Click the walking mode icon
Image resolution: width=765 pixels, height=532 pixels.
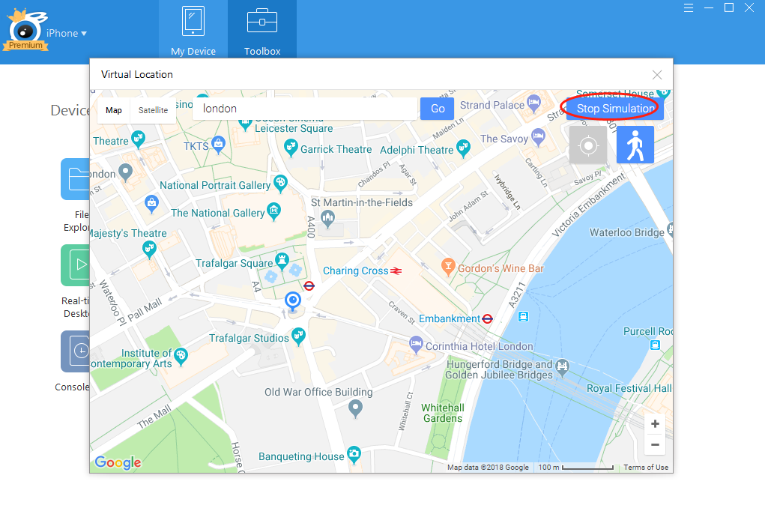click(x=635, y=145)
